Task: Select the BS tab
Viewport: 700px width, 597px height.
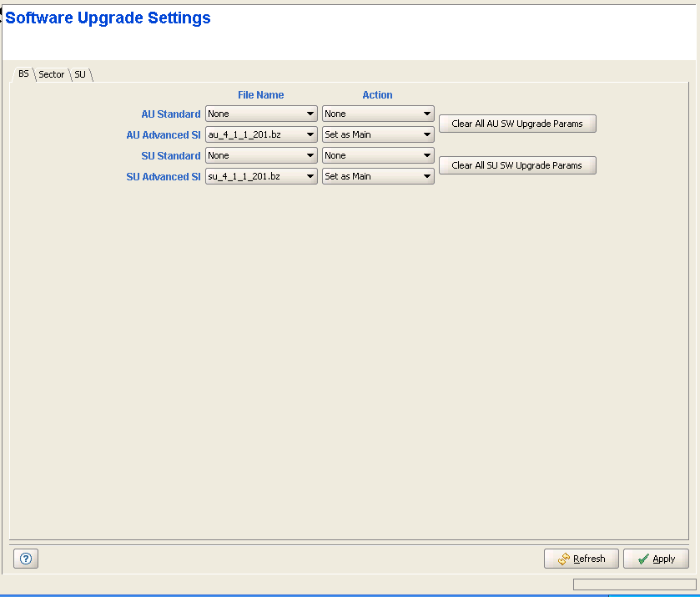Action: pyautogui.click(x=23, y=73)
